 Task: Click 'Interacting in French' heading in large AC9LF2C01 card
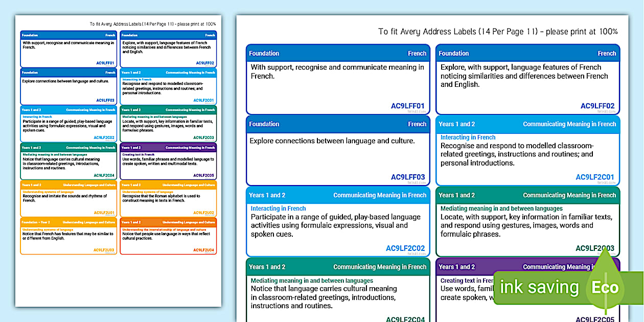[x=468, y=137]
